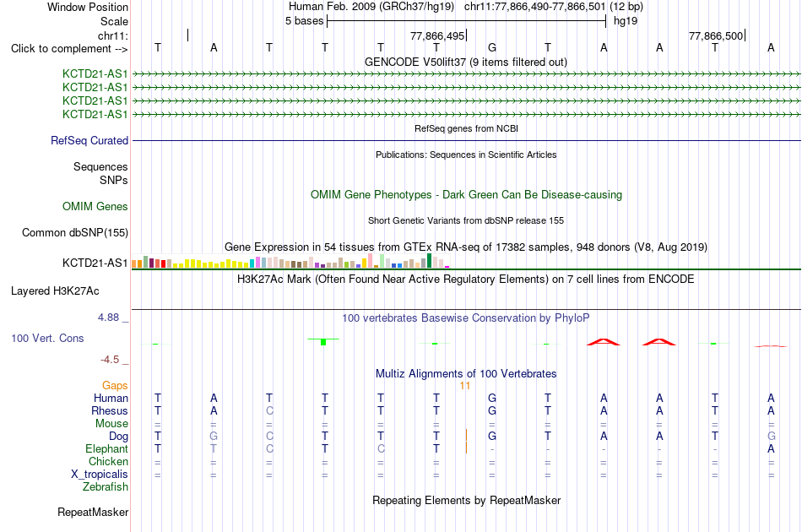Click the G base in the complement sequence row

(x=492, y=47)
